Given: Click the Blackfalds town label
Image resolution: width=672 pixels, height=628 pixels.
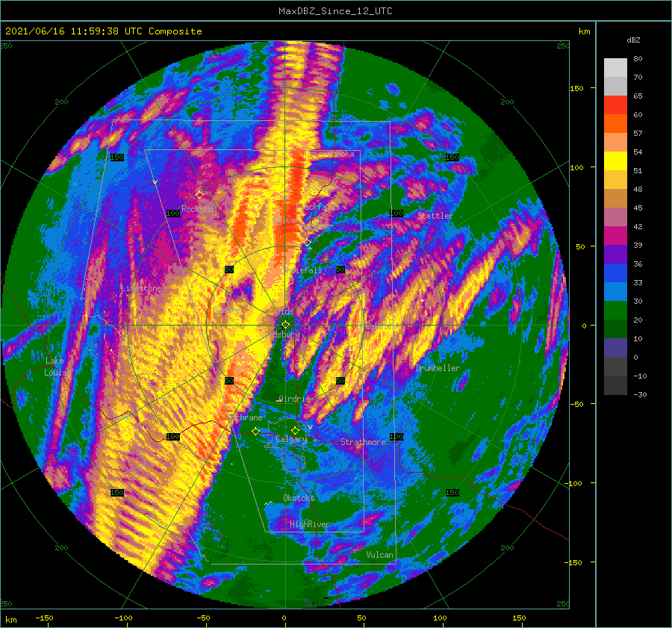Looking at the screenshot, I should point(317,207).
